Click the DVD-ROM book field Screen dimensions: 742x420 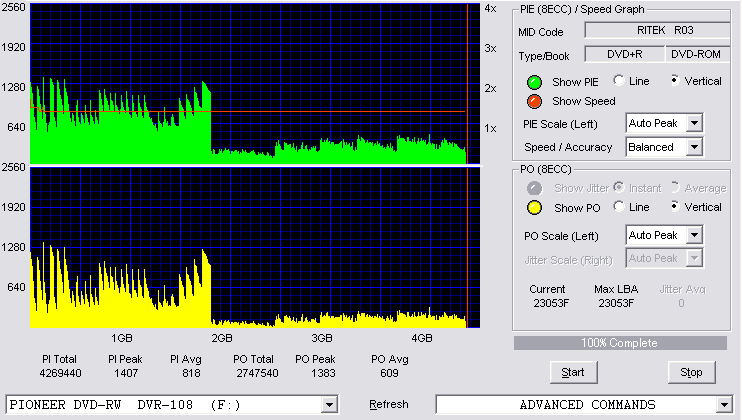click(x=697, y=54)
